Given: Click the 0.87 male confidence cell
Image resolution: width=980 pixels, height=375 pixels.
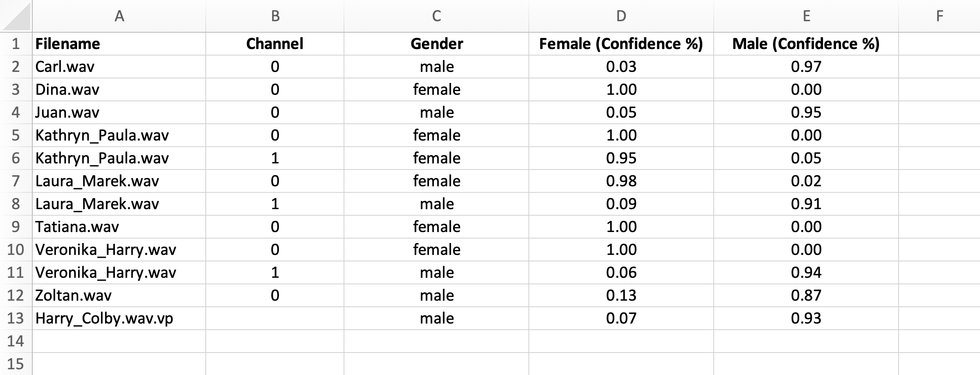Looking at the screenshot, I should tap(806, 295).
